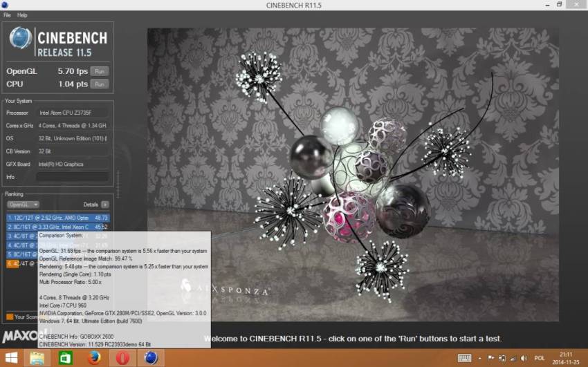Screen dimensions: 588x367
Task: Select ranking entry 5 8C/16T
Action: tap(21, 254)
